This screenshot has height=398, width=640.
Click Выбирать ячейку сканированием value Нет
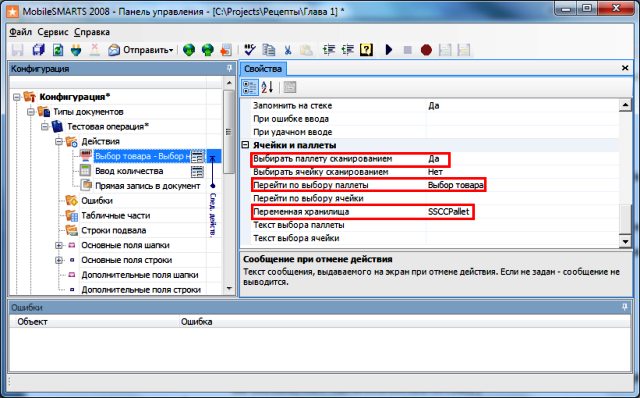435,172
